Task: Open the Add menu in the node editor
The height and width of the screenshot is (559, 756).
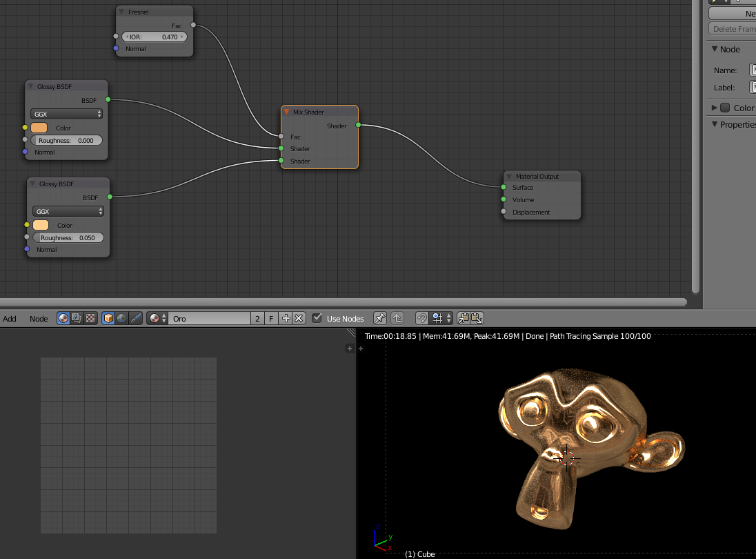Action: click(x=9, y=318)
